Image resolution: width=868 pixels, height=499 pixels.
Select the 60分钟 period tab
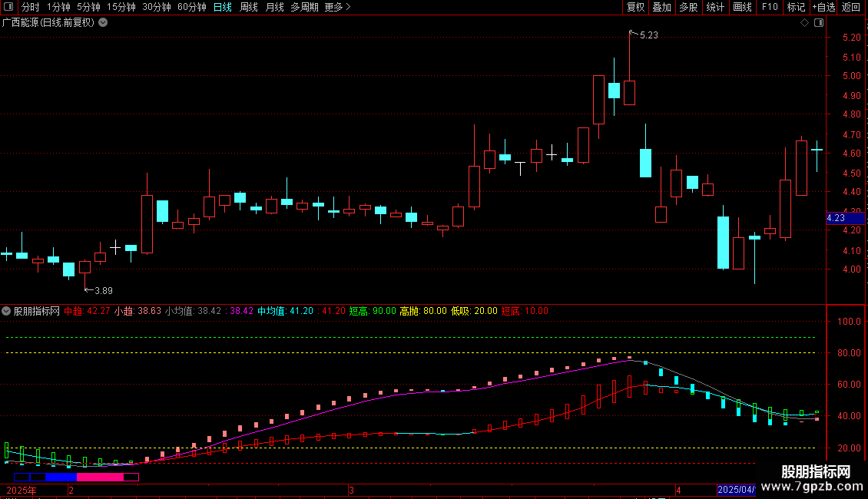pos(192,7)
